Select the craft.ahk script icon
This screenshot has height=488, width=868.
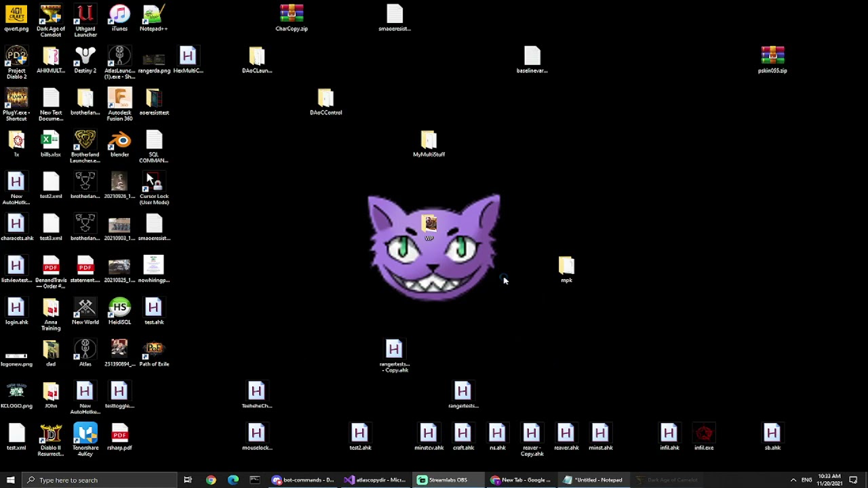[x=463, y=438]
